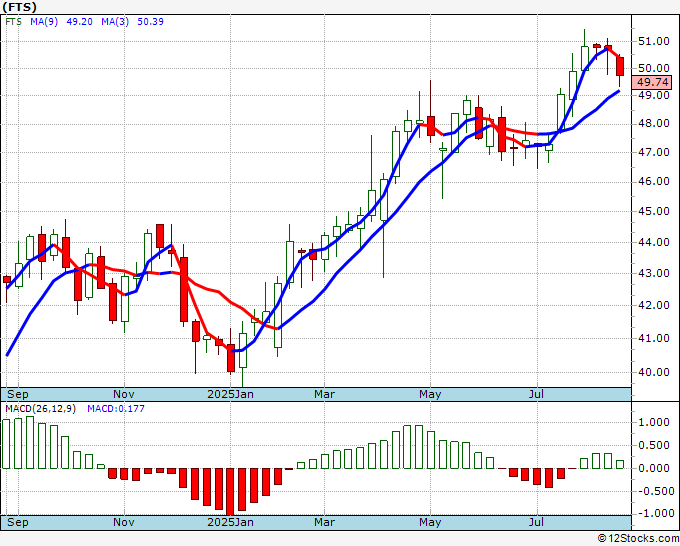Click the last red candlestick near 50.00
The height and width of the screenshot is (546, 680).
pyautogui.click(x=620, y=66)
